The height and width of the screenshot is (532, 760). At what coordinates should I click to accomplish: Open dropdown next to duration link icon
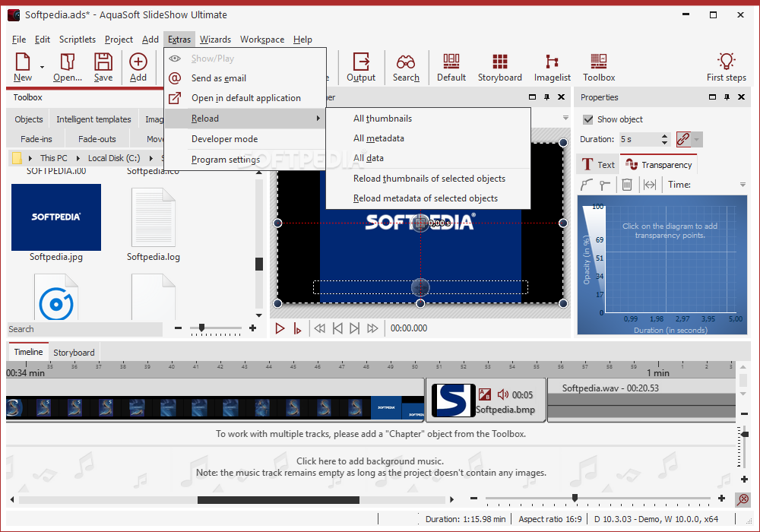coord(696,140)
